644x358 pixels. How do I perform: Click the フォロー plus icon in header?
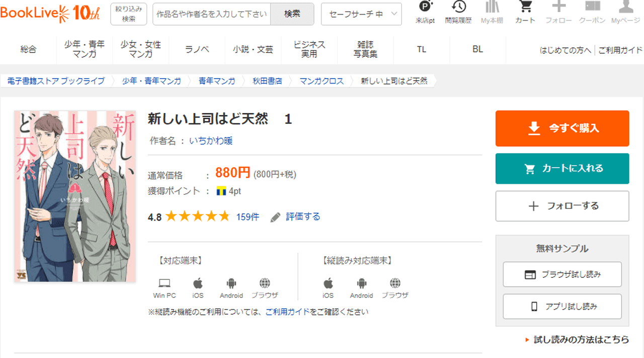[x=558, y=8]
